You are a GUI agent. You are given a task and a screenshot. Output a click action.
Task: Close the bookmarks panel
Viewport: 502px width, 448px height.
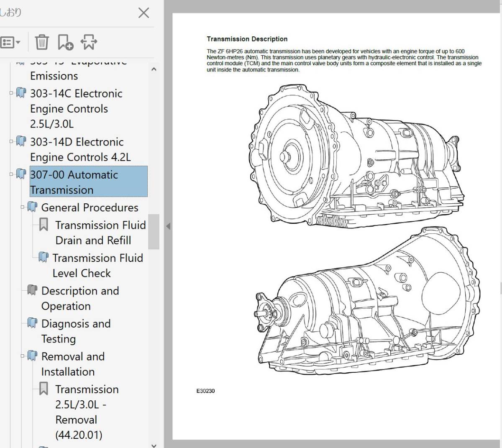[x=143, y=13]
